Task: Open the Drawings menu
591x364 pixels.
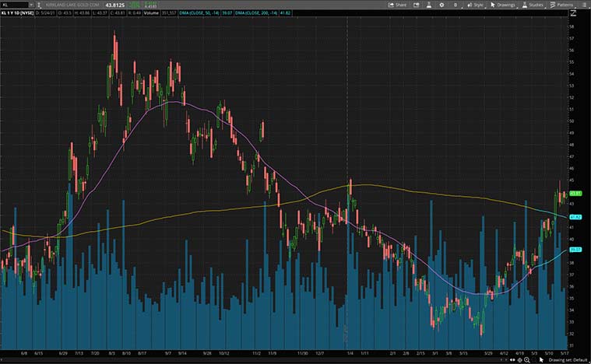Action: pos(502,5)
